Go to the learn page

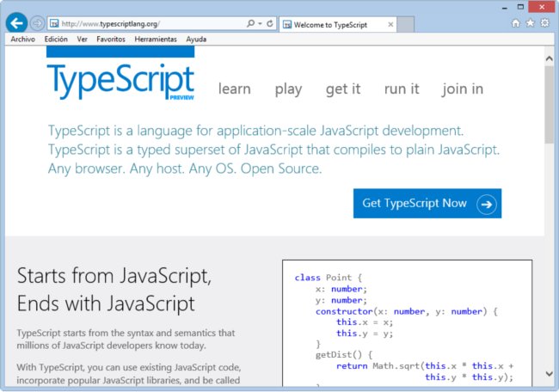(x=235, y=89)
